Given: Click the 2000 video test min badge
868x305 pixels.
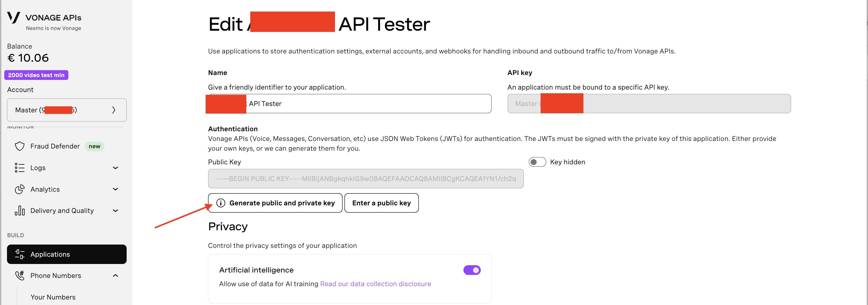Looking at the screenshot, I should (36, 75).
